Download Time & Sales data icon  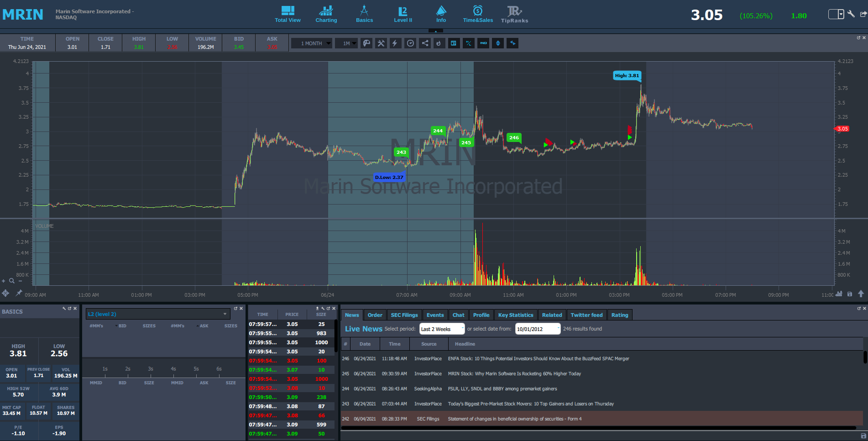click(x=318, y=309)
